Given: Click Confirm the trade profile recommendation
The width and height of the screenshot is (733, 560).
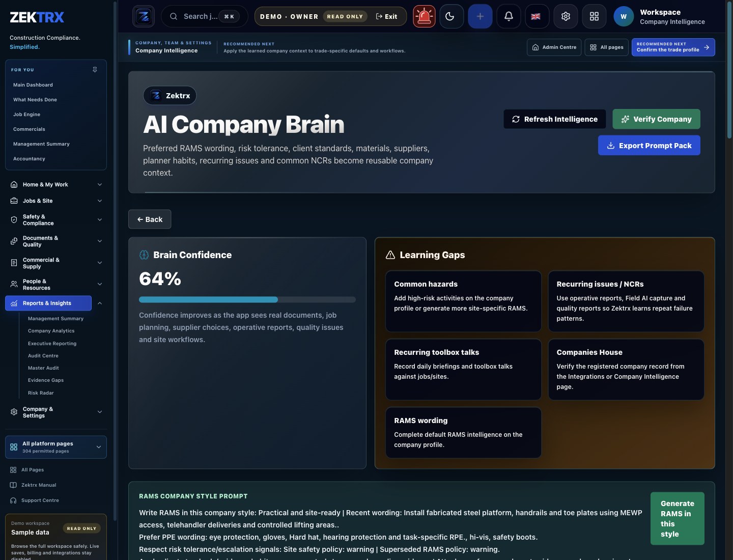Looking at the screenshot, I should pyautogui.click(x=673, y=47).
